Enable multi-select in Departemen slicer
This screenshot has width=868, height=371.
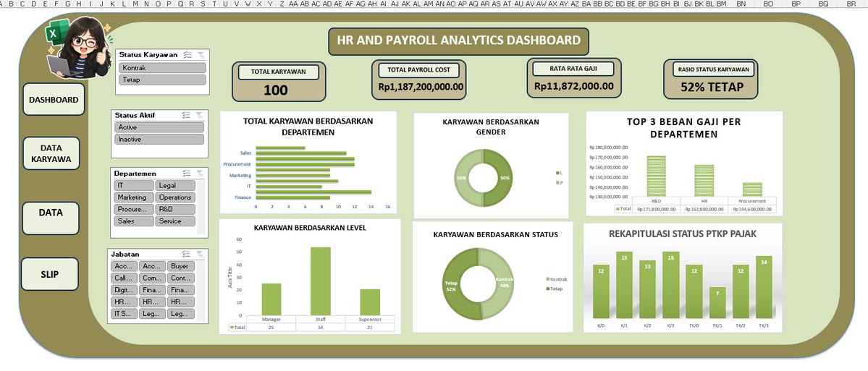pyautogui.click(x=187, y=174)
